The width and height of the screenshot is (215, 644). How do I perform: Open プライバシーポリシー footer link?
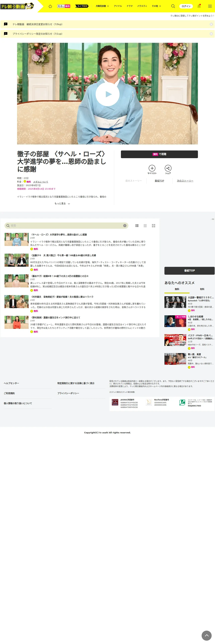tap(68, 393)
